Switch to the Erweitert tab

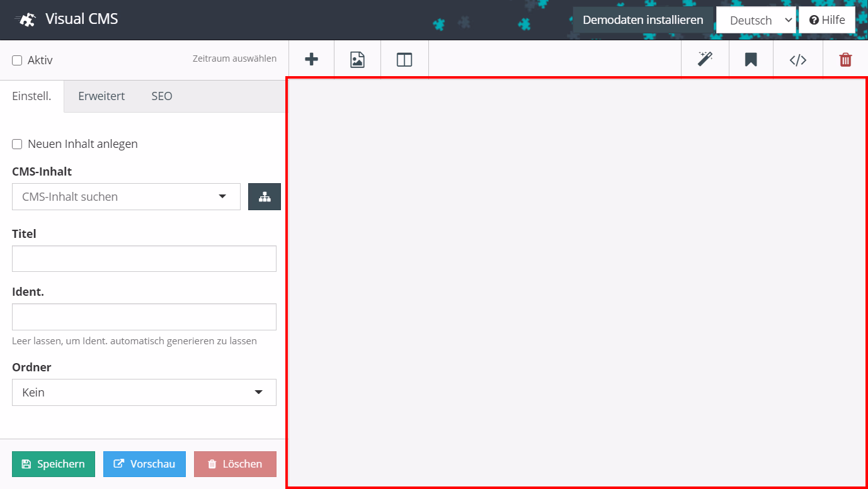(101, 96)
